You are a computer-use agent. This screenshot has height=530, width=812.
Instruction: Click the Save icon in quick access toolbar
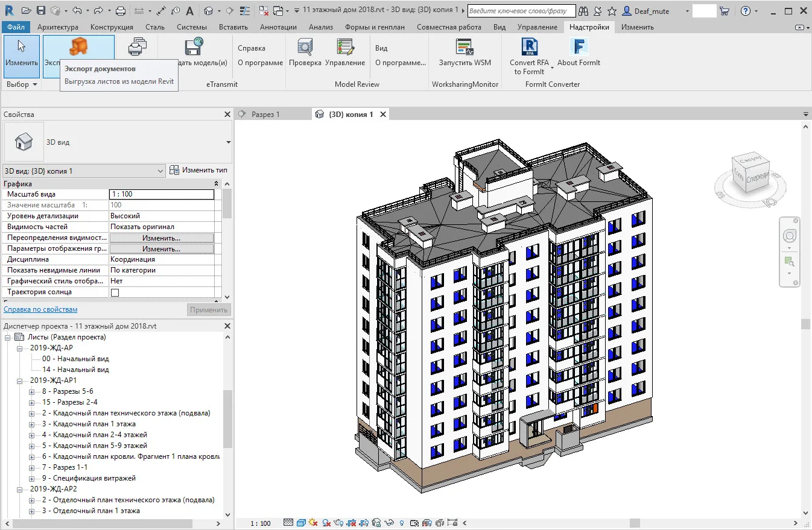coord(41,11)
